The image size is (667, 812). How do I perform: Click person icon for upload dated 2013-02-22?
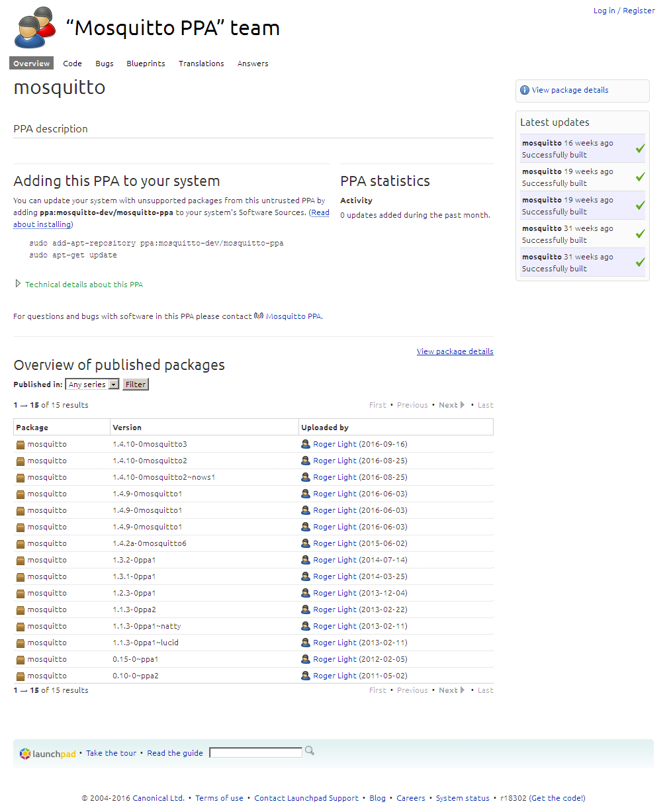point(306,609)
